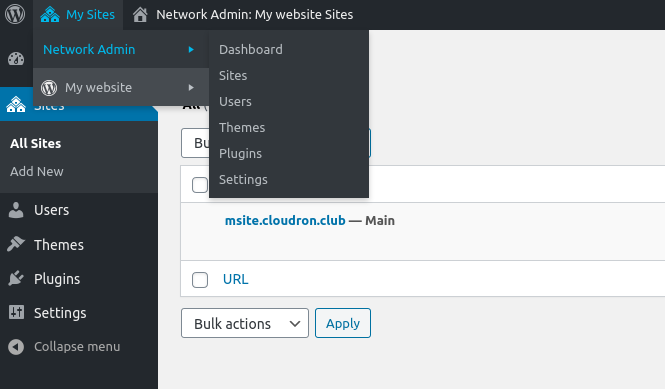Click the Collapse menu arrow icon

click(16, 347)
